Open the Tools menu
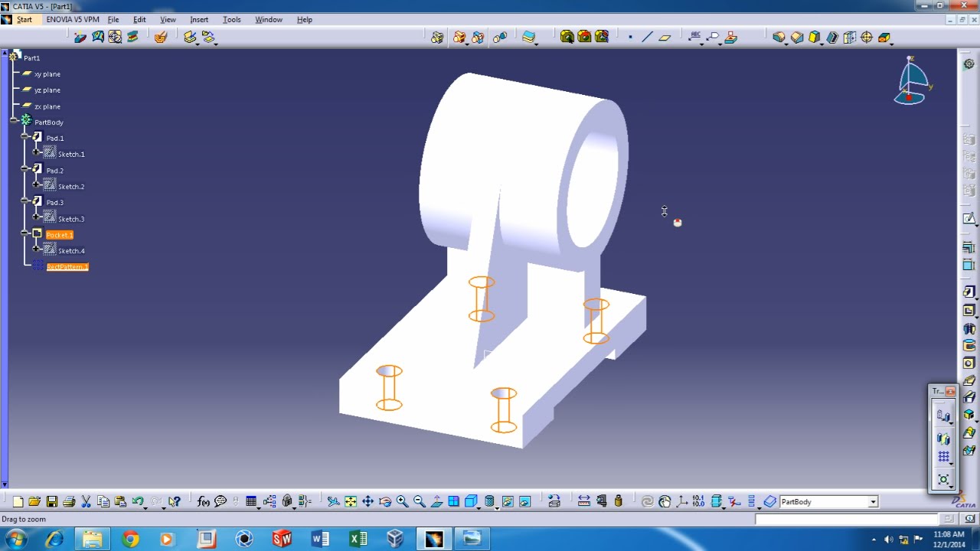 231,19
